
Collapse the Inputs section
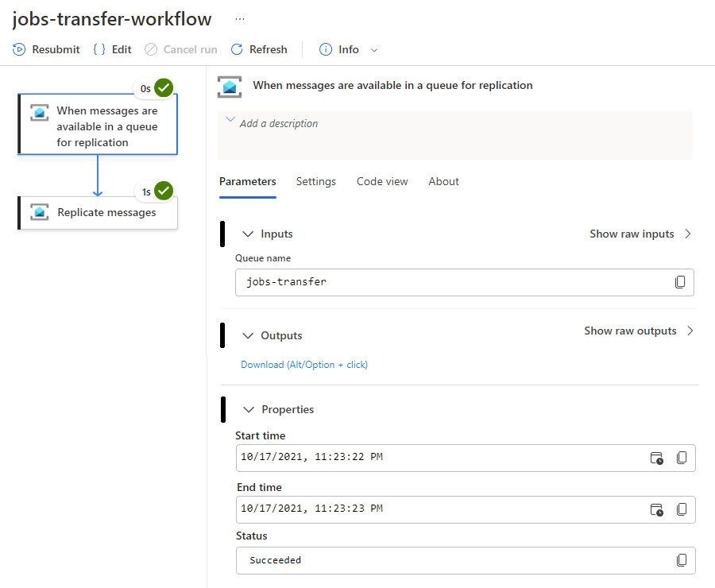pos(249,234)
